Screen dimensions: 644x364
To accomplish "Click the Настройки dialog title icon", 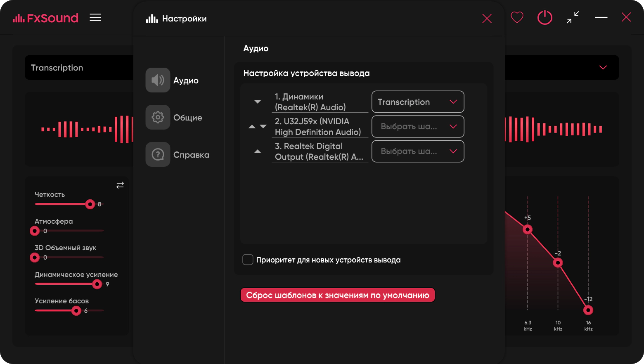I will pyautogui.click(x=152, y=19).
